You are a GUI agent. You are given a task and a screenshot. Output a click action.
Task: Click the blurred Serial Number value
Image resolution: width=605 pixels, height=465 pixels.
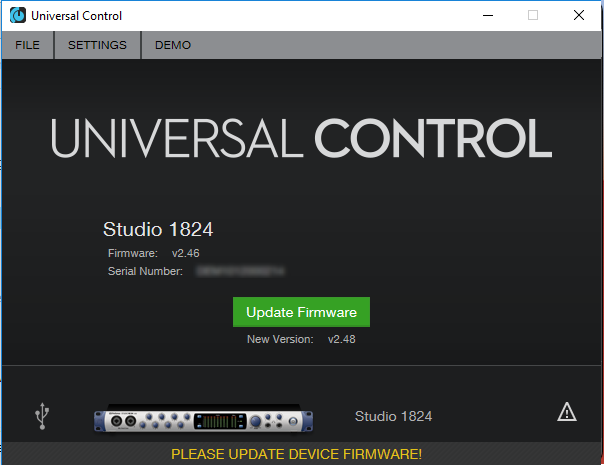(240, 271)
